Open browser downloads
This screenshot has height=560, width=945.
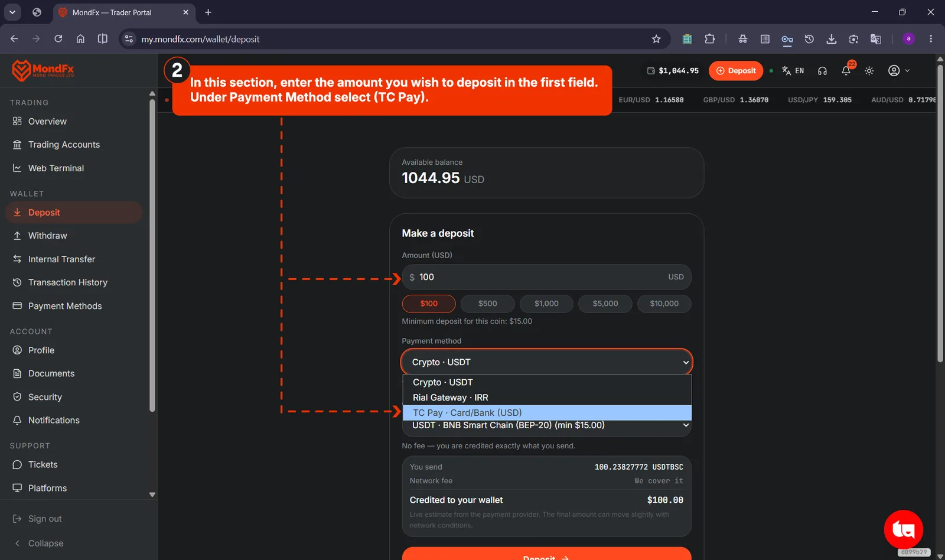(832, 39)
